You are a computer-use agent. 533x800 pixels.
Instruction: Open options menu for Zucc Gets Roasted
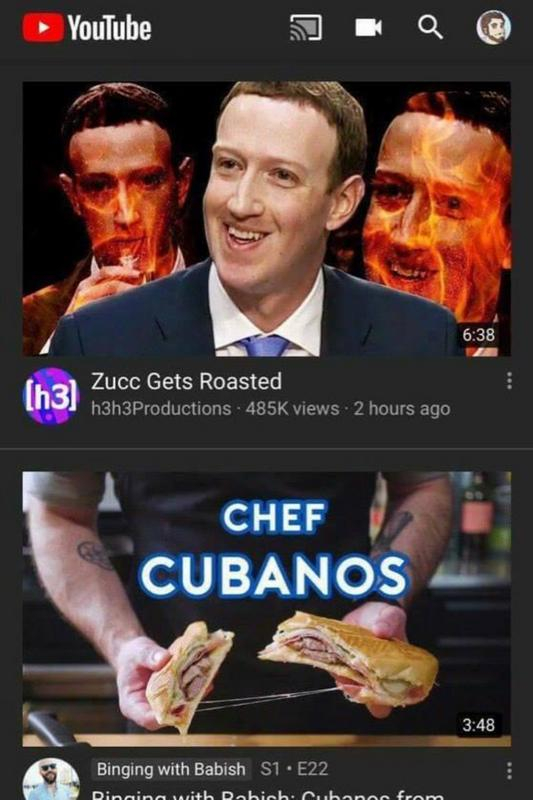point(509,381)
